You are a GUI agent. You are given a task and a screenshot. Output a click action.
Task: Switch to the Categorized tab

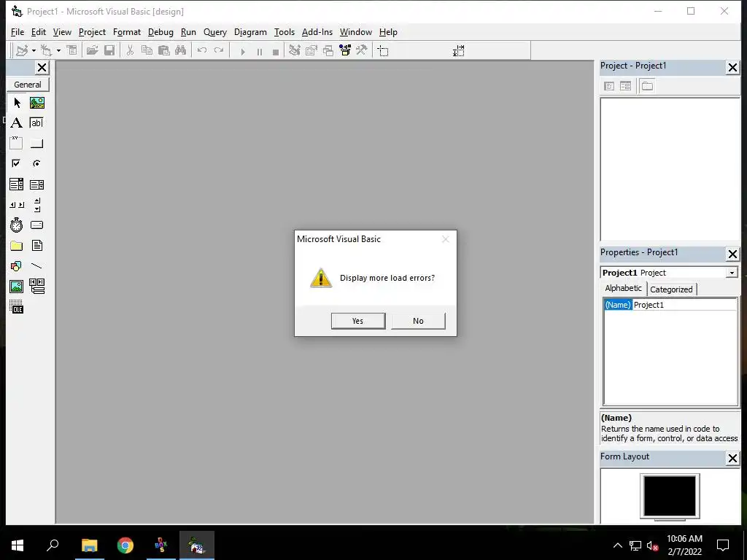(671, 289)
